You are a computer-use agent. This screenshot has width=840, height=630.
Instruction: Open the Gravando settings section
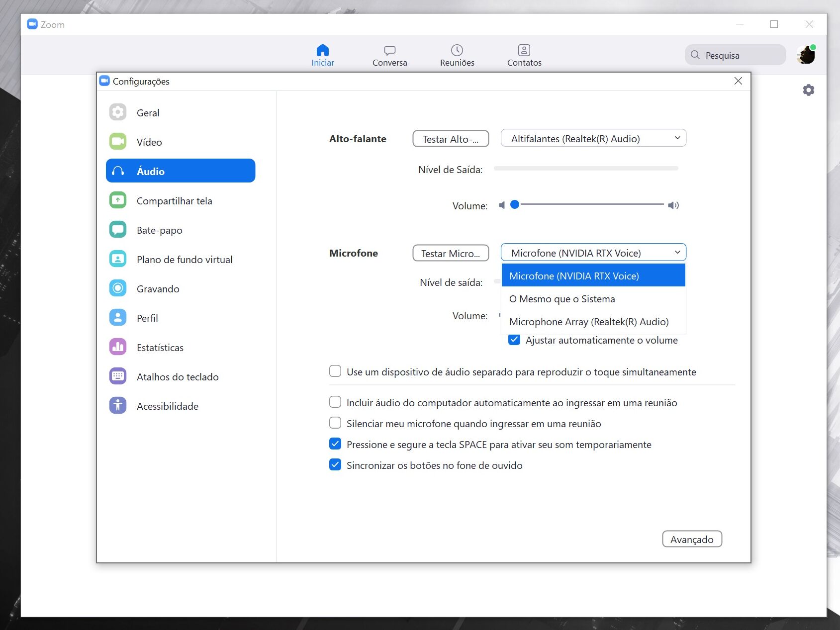tap(181, 288)
